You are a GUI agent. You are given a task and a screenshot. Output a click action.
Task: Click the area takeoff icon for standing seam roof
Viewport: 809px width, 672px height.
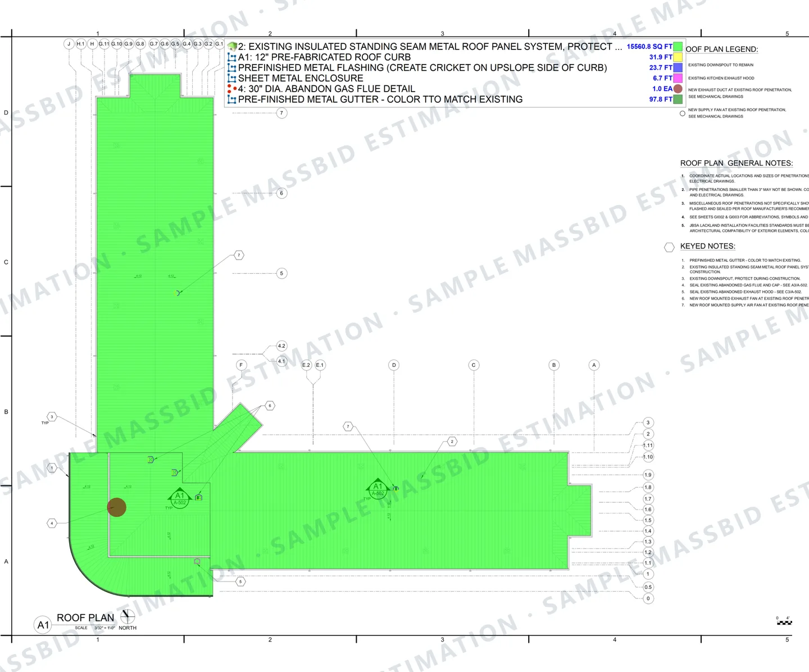coord(232,47)
